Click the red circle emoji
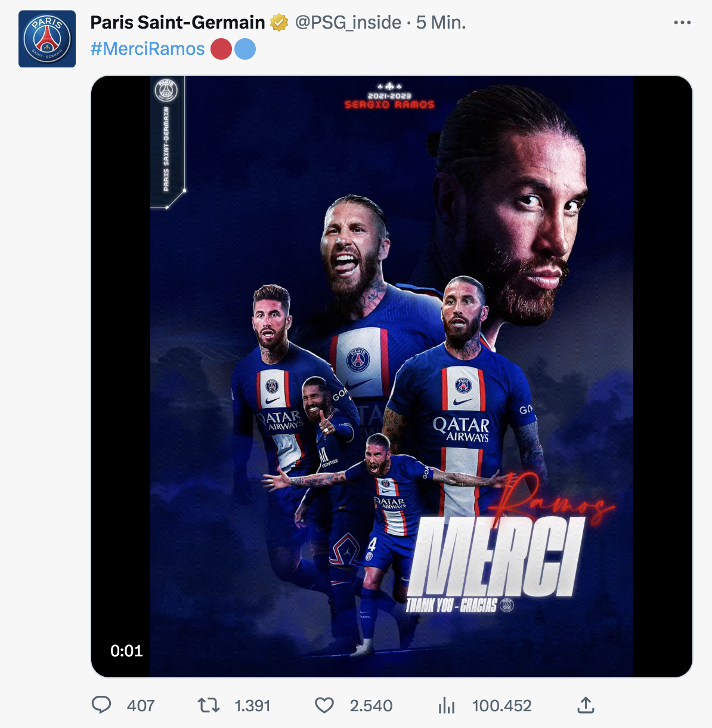This screenshot has width=712, height=728. (x=221, y=49)
